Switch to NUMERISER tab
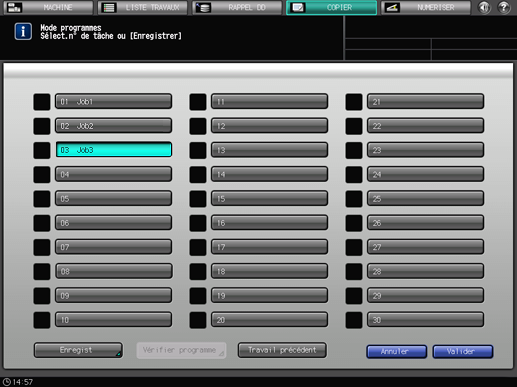517x387 pixels. click(x=426, y=7)
